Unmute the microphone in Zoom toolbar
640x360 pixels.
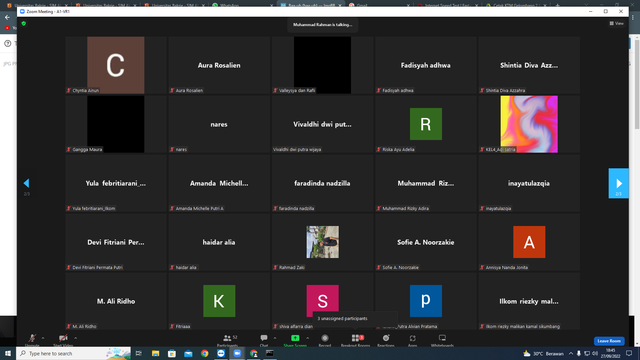32,339
